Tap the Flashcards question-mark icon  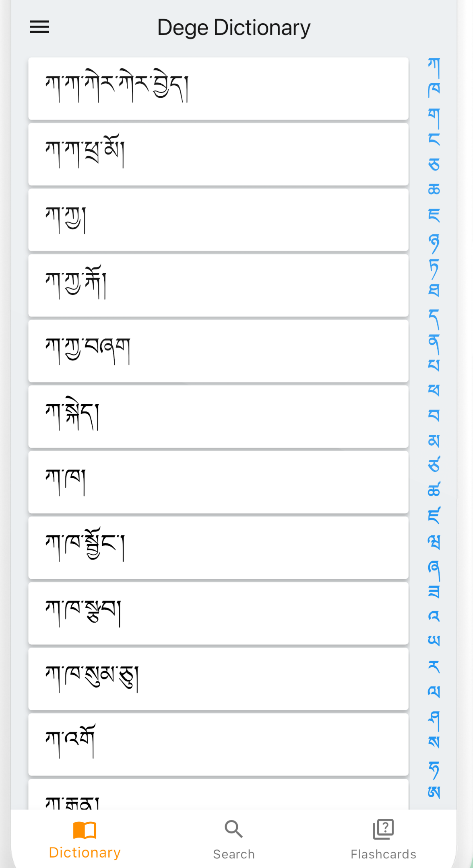pyautogui.click(x=383, y=829)
